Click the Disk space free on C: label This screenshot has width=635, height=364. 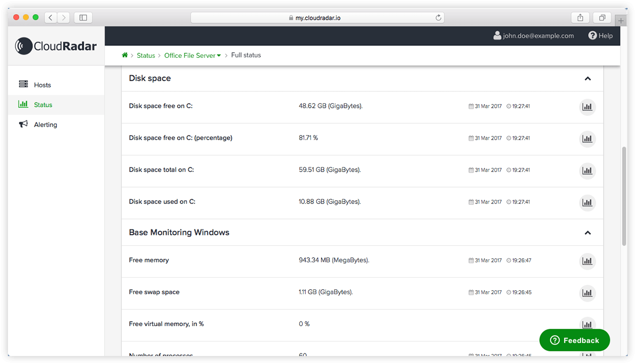click(x=161, y=106)
